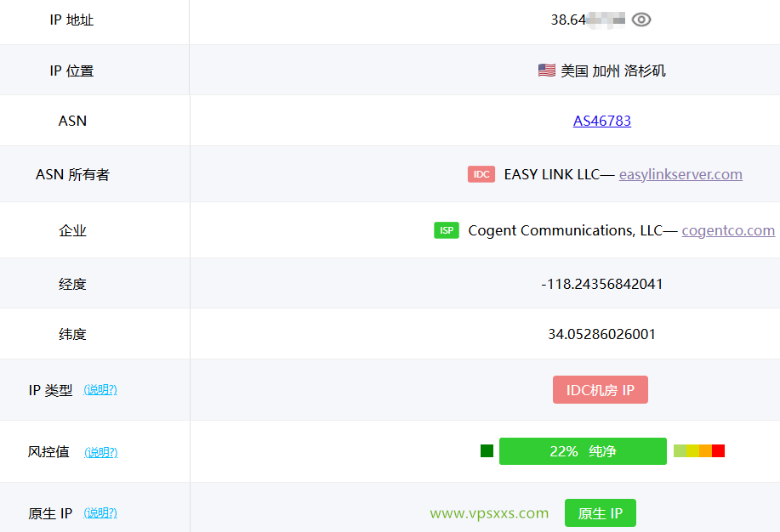Click the pink IDC badge icon
Viewport: 780px width, 532px height.
(481, 173)
